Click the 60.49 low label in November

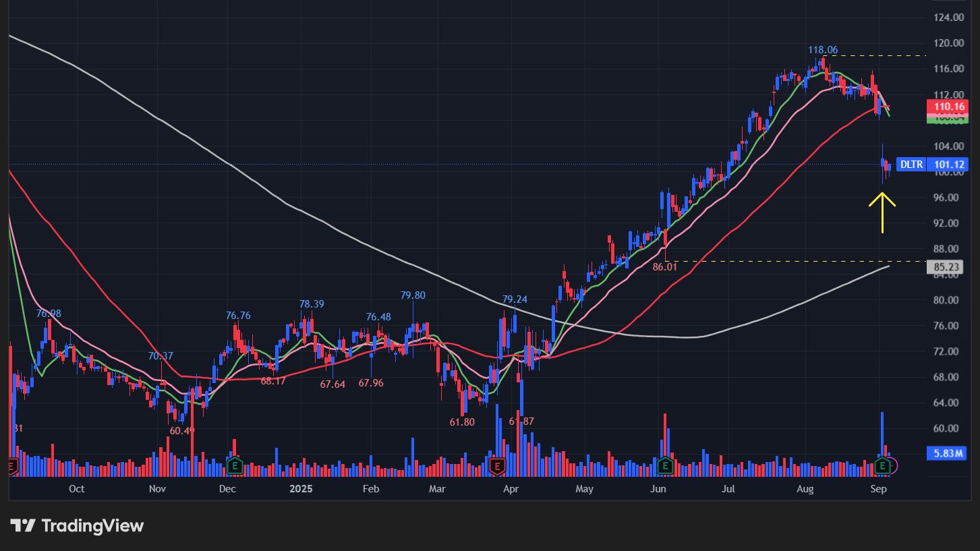pos(182,430)
